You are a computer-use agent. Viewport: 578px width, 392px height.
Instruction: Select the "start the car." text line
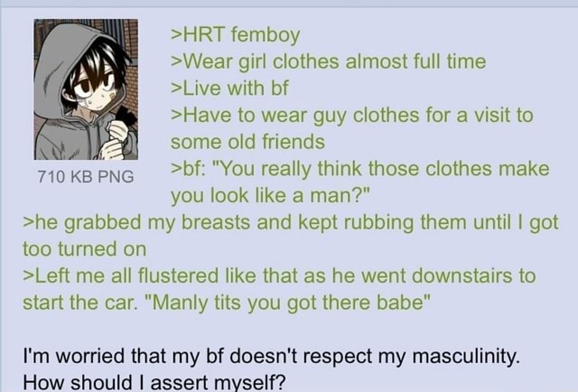click(227, 303)
